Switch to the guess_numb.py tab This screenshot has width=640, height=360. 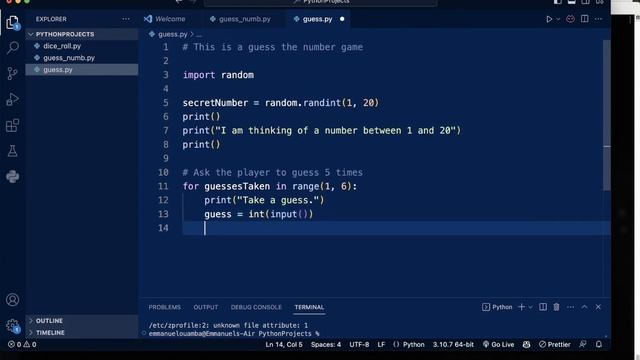(240, 19)
